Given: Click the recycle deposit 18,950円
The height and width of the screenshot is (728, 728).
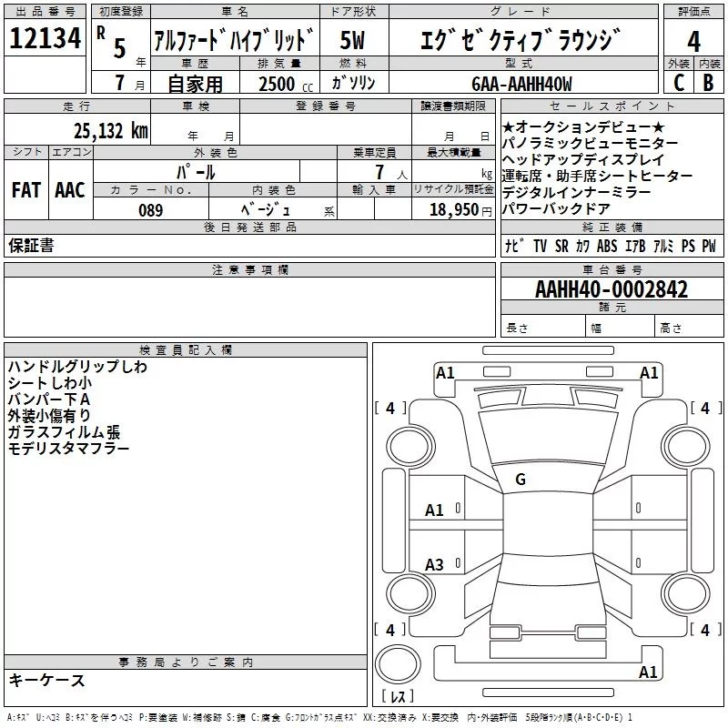Looking at the screenshot, I should tap(460, 210).
